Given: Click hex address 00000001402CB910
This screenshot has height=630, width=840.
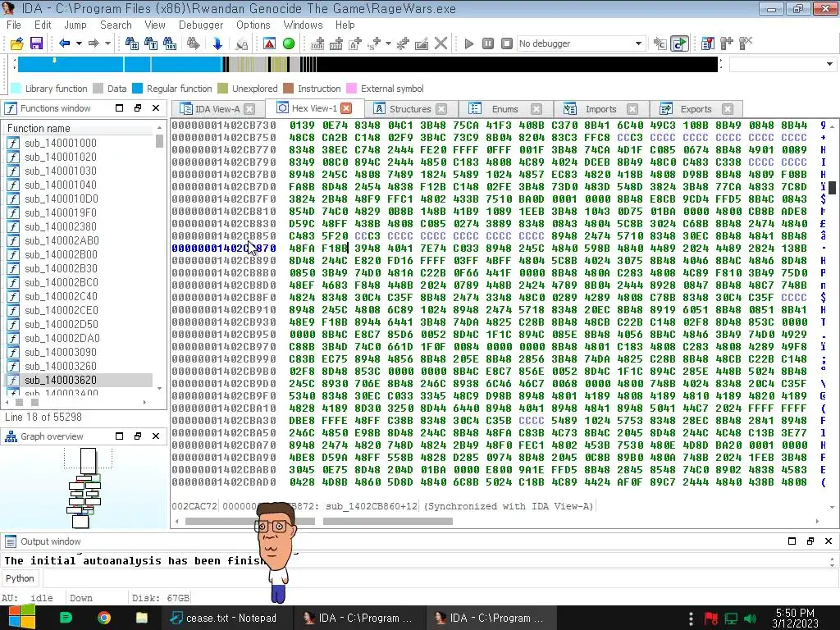Looking at the screenshot, I should pos(224,309).
